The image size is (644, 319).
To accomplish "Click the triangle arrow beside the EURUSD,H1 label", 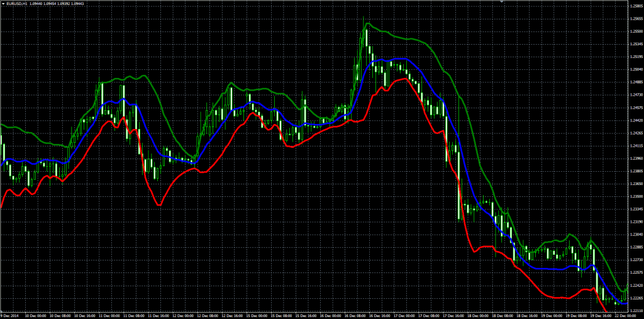I will click(3, 5).
